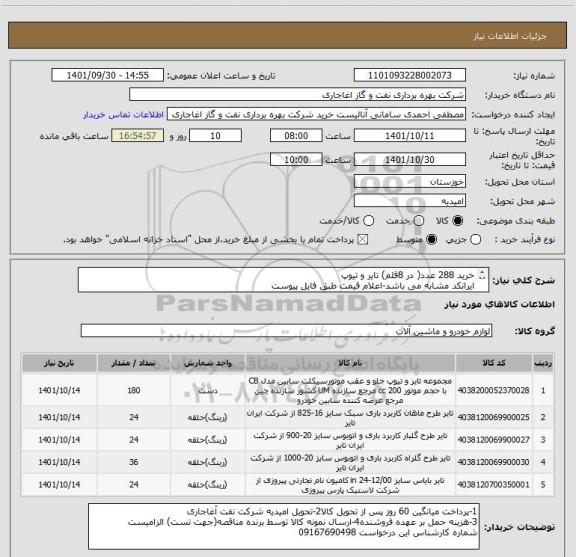Click the goods group field لوازم خودرو
The width and height of the screenshot is (576, 557).
point(286,331)
